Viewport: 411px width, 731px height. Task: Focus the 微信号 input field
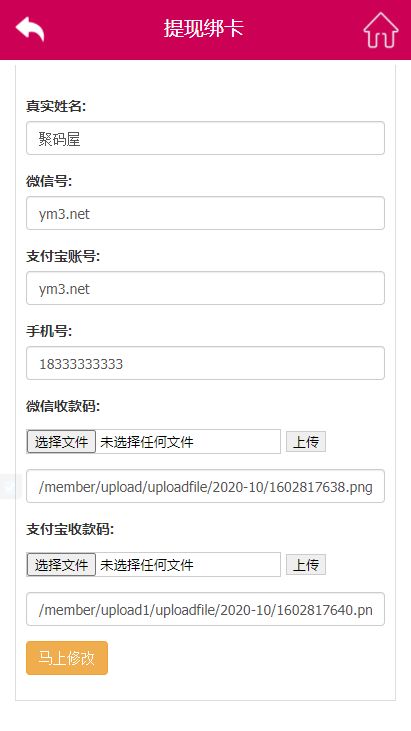click(x=206, y=213)
